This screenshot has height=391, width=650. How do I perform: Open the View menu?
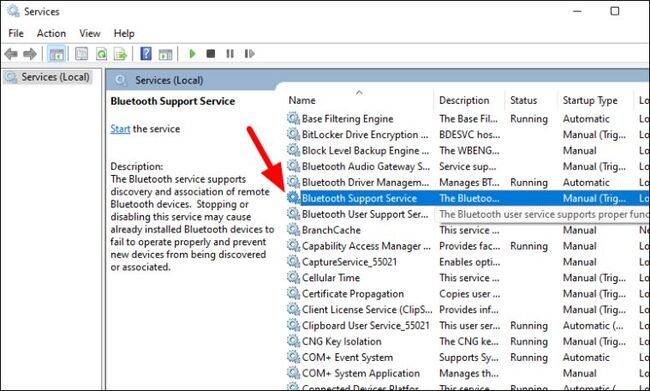tap(90, 33)
